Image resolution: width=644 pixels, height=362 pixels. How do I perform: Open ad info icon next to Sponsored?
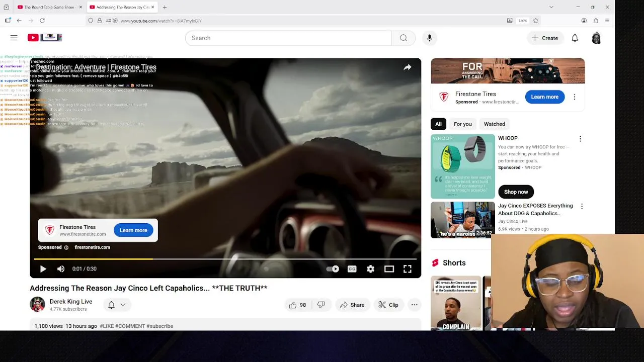(66, 247)
